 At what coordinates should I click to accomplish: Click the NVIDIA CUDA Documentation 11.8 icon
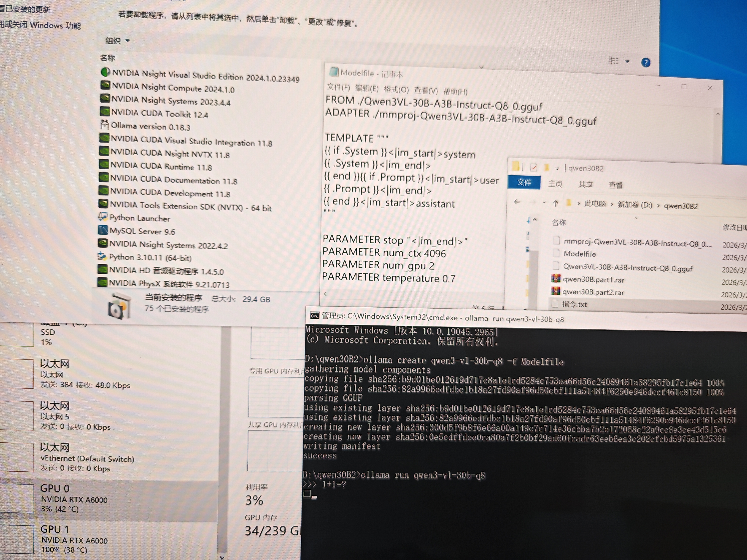click(x=103, y=178)
